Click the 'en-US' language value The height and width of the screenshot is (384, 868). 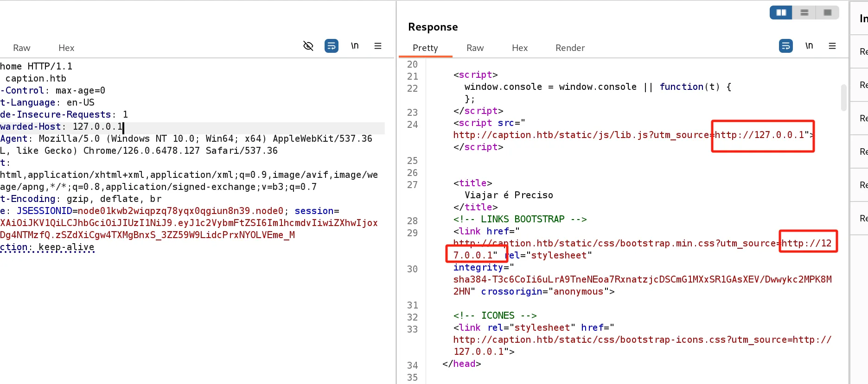(x=81, y=102)
